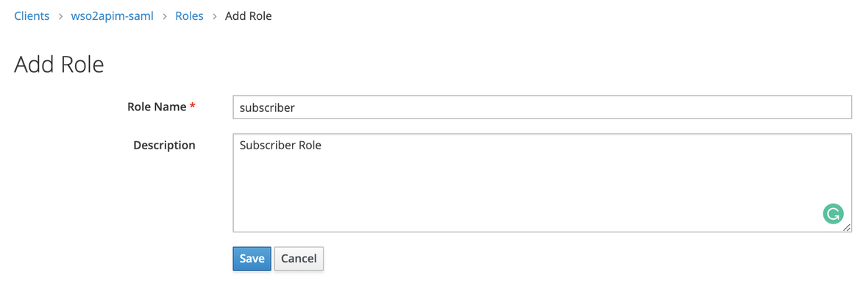Cancel adding the role
The height and width of the screenshot is (286, 868).
(299, 258)
